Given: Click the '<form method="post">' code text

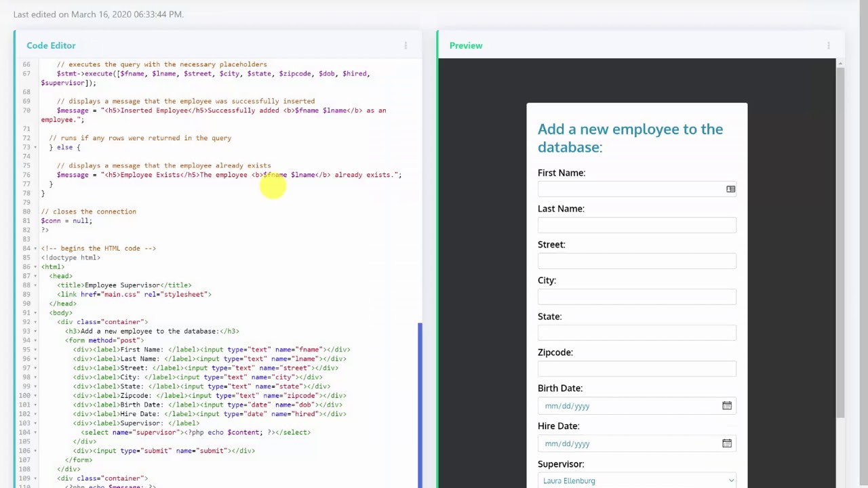Looking at the screenshot, I should click(104, 340).
